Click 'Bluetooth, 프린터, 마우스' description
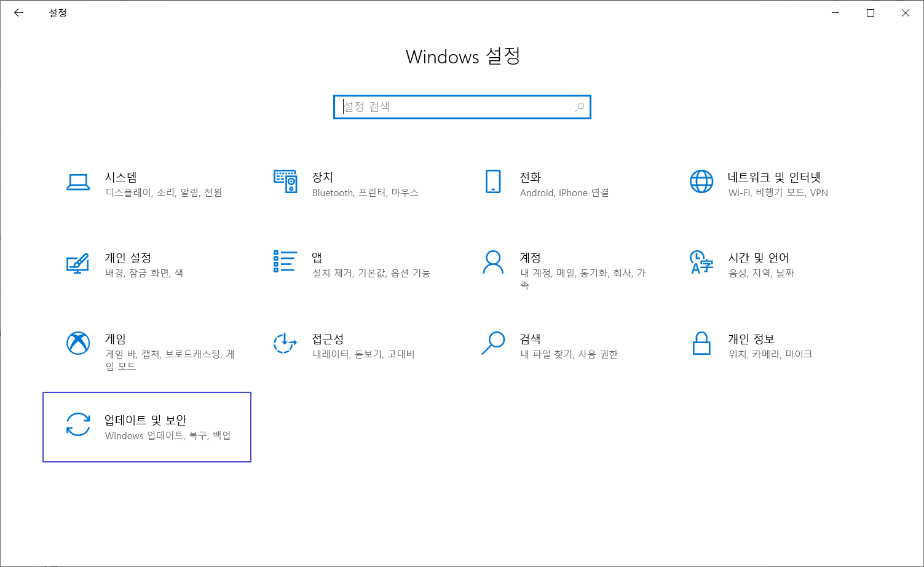 tap(365, 192)
